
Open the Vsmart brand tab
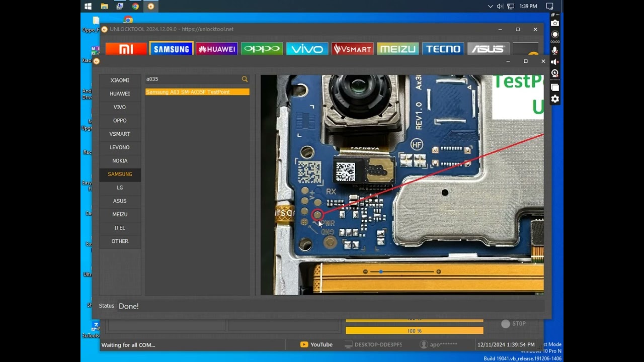coord(353,49)
